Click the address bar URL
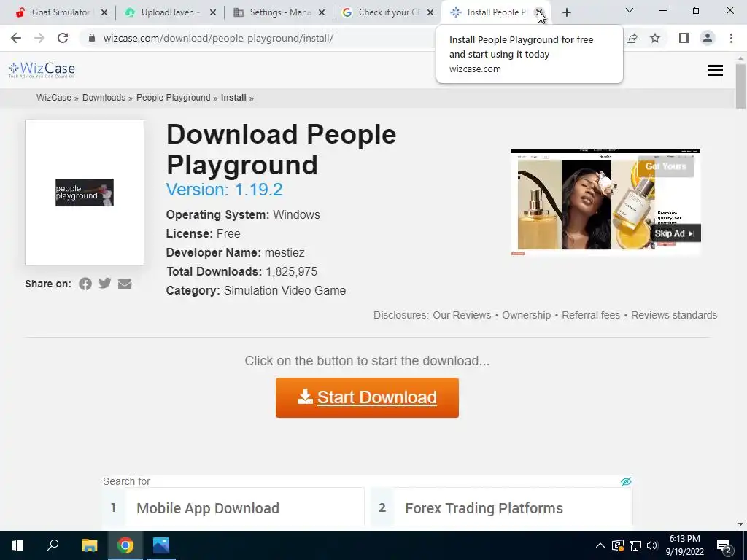The image size is (747, 560). click(218, 38)
